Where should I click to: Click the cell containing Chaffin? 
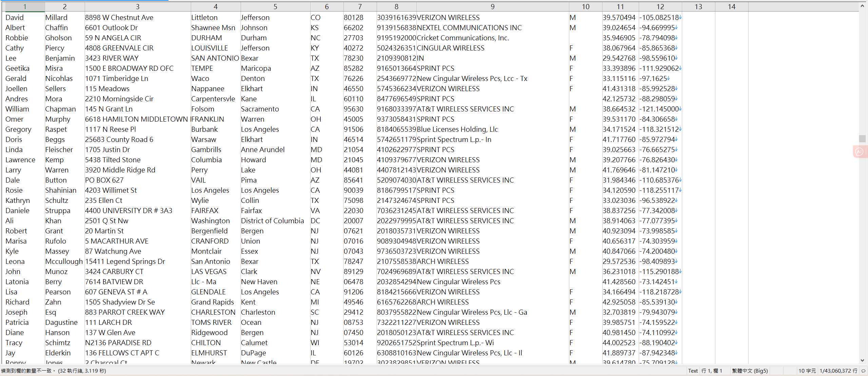[x=56, y=28]
